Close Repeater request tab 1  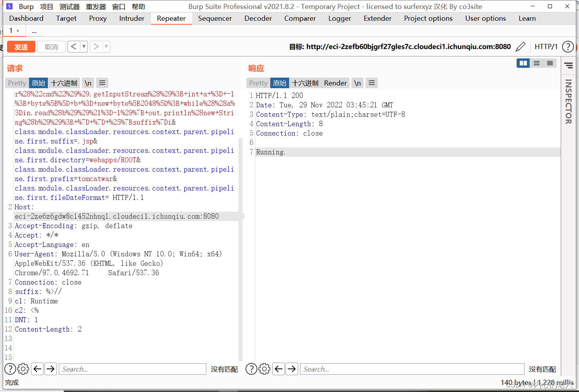tap(18, 31)
